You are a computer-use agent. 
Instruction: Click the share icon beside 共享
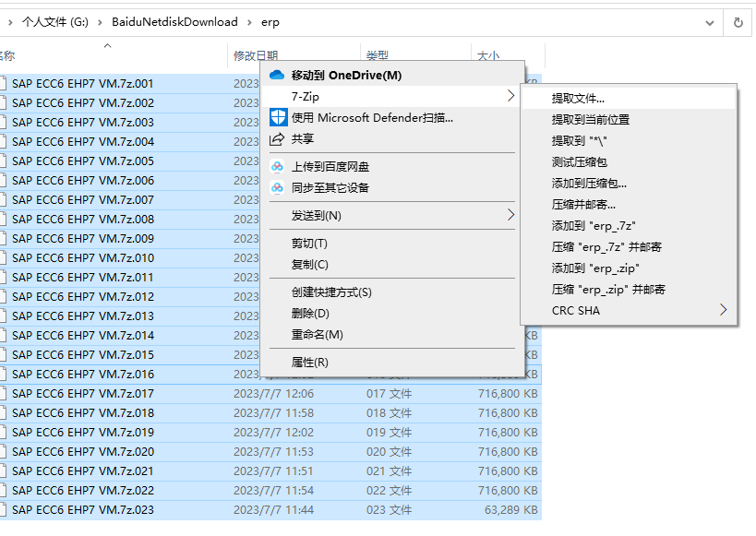click(x=277, y=138)
